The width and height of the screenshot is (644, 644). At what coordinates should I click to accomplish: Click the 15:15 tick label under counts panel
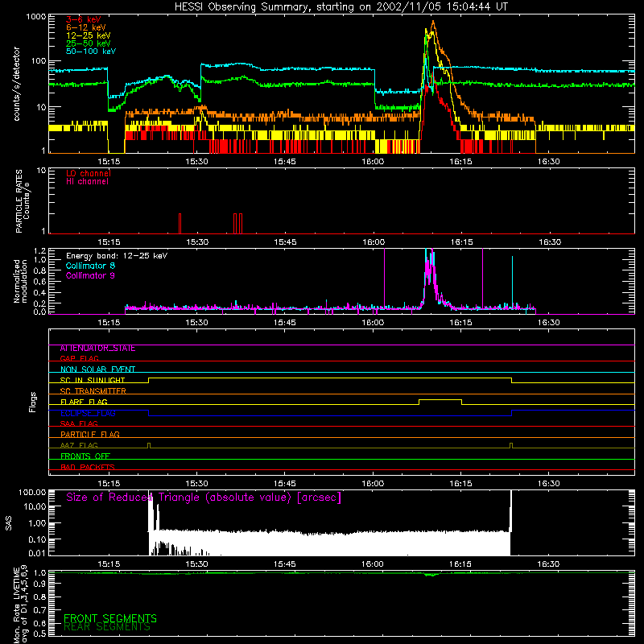click(109, 162)
